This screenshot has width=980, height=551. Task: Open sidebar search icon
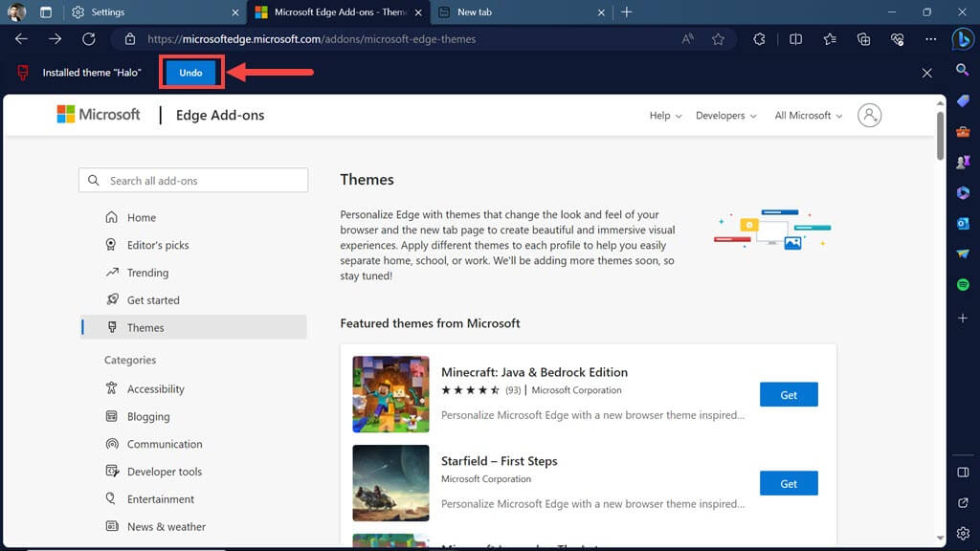click(x=963, y=69)
